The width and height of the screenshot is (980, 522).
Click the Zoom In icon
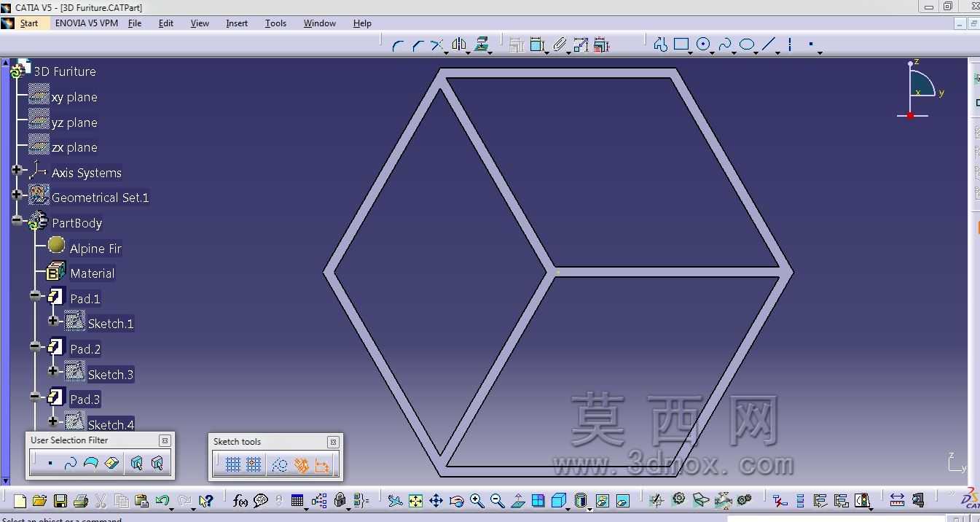click(x=477, y=501)
